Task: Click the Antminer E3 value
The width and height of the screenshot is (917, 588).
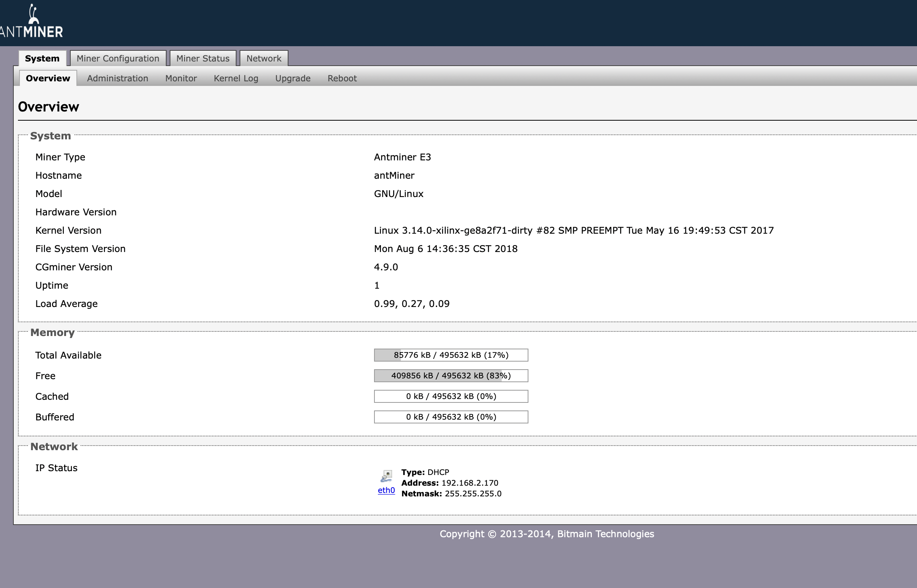Action: 402,157
